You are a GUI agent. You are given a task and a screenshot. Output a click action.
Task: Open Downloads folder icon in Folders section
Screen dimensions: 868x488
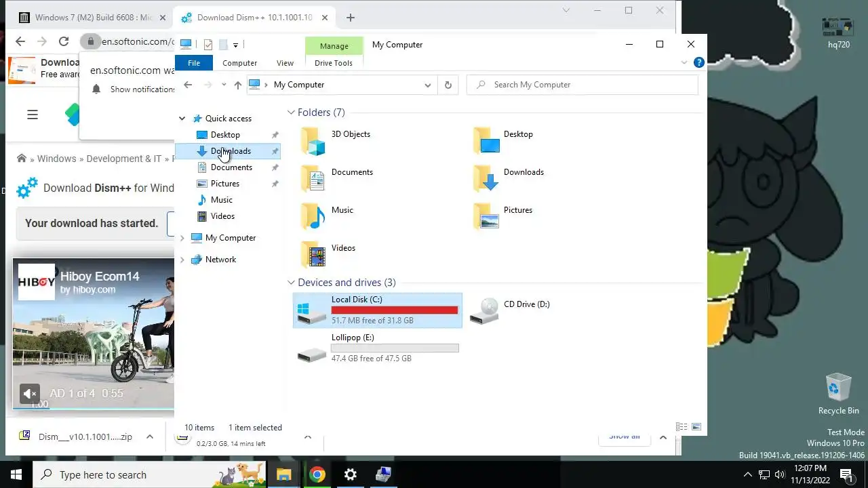(486, 179)
